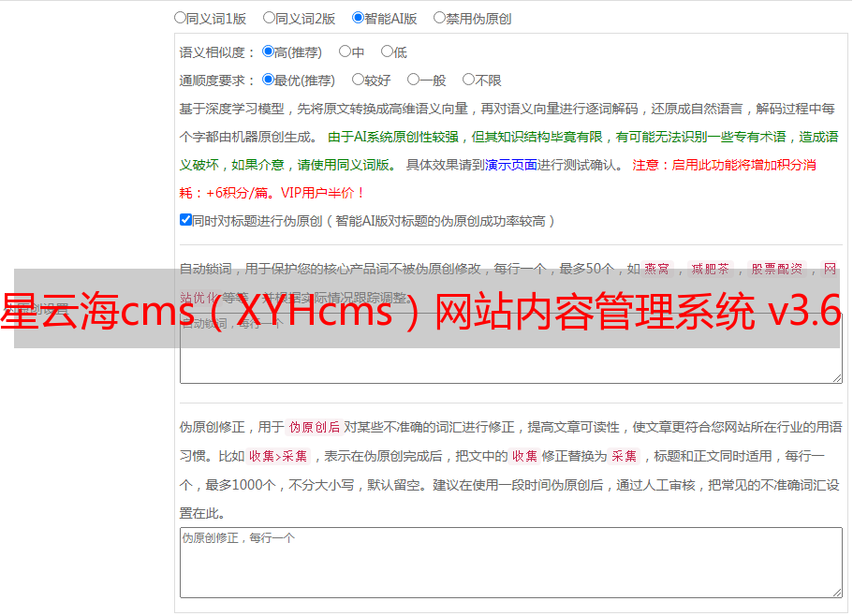
Task: Click the 收集>采集 example tag
Action: coord(278,456)
